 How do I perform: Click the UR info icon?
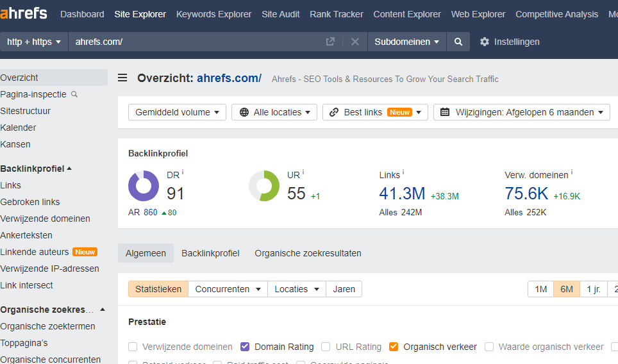[x=303, y=172]
